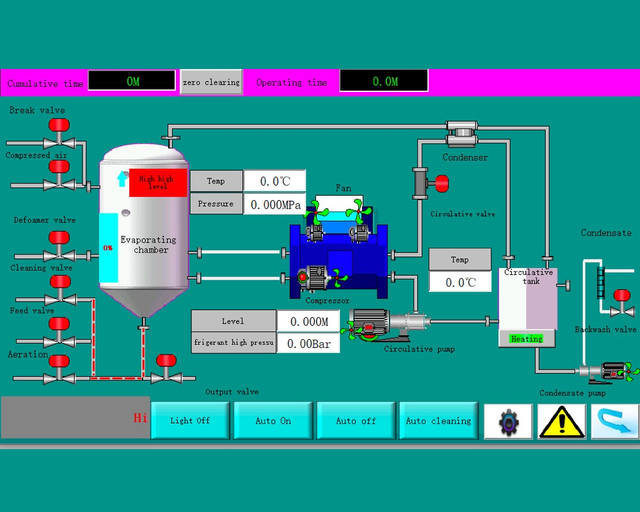Open settings via gear icon
Screen dimensions: 640x512
(x=509, y=422)
